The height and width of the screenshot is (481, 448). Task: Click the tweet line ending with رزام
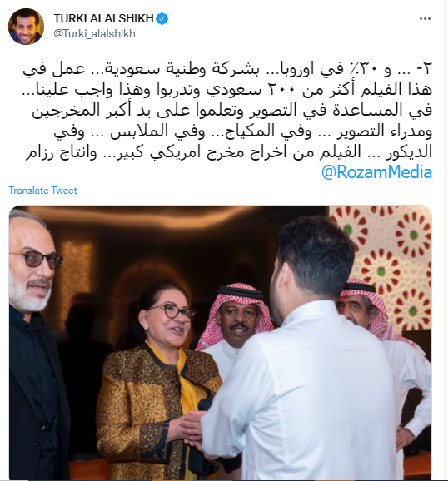[229, 152]
